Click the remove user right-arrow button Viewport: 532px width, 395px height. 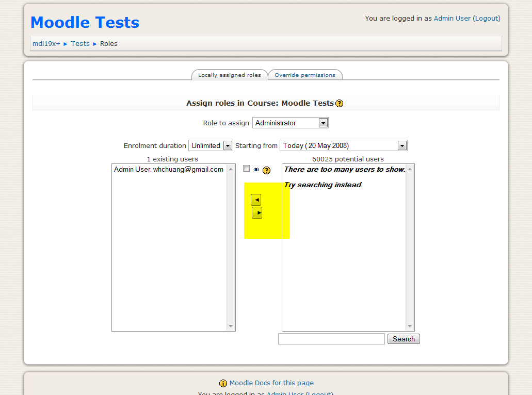pyautogui.click(x=257, y=213)
